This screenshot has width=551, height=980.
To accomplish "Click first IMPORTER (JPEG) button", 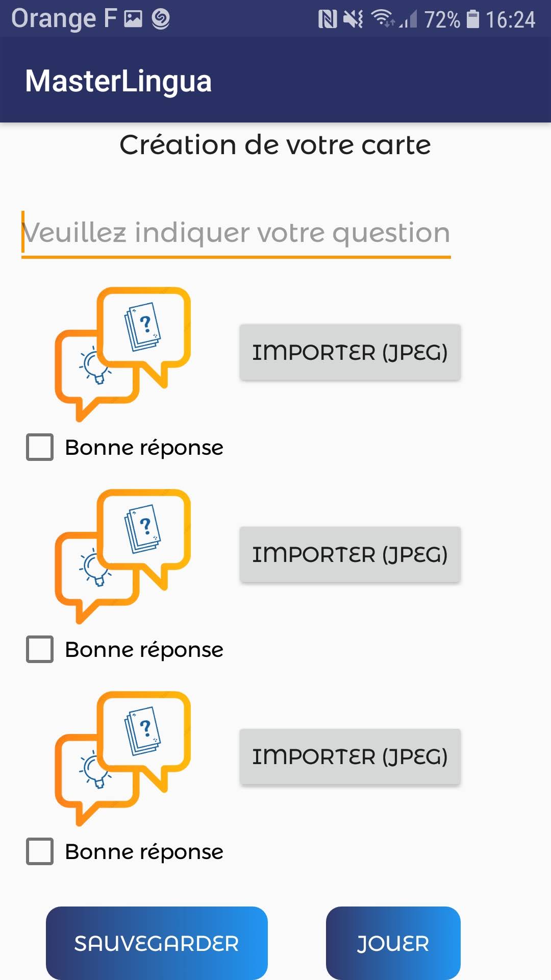I will click(x=350, y=352).
